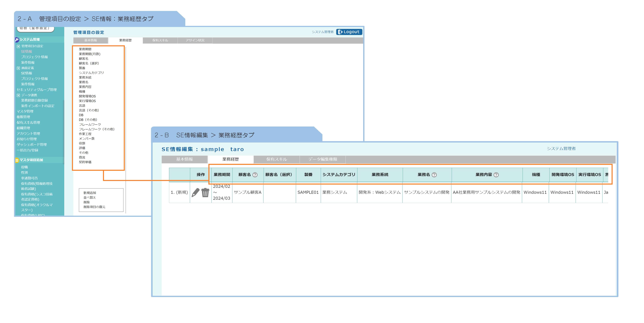The height and width of the screenshot is (323, 644).
Task: Collapse the 管理項目の設定 tree node
Action: click(x=18, y=46)
